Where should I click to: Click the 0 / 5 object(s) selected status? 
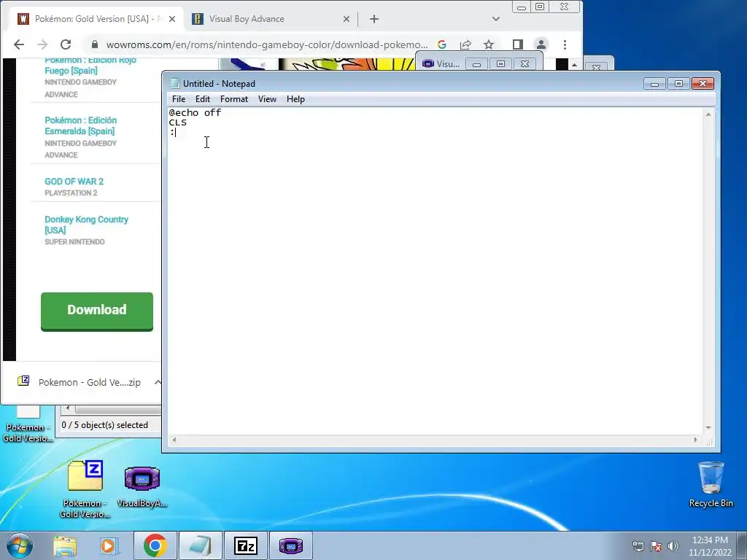pos(105,425)
